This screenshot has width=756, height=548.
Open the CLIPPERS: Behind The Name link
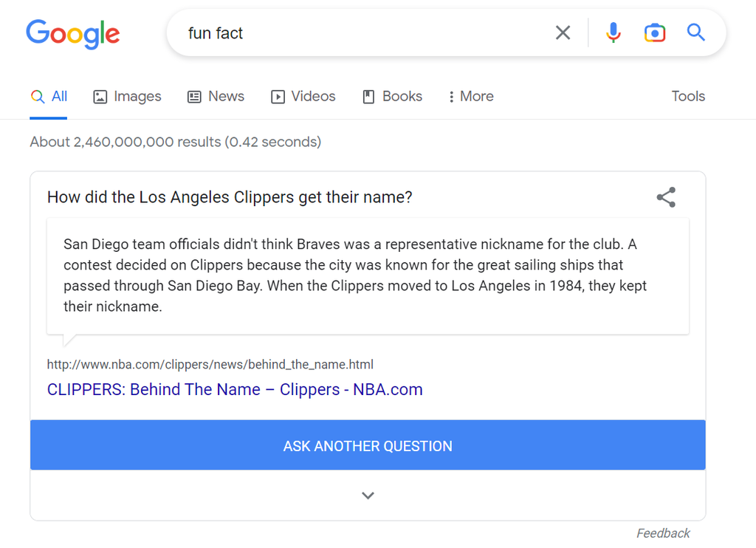234,389
